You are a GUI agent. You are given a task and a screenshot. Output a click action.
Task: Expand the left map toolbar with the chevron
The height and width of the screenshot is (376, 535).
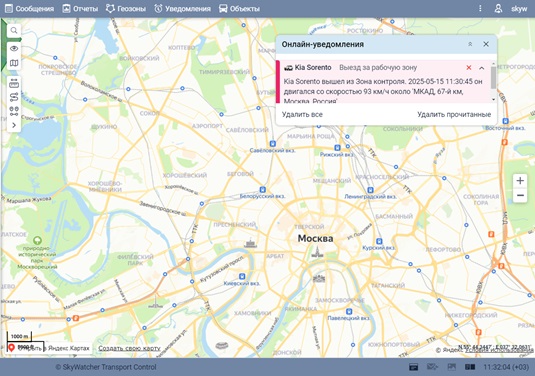(x=14, y=125)
